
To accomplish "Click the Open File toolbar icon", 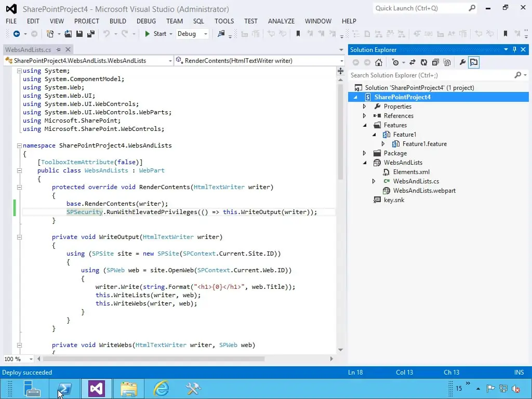I will point(68,34).
